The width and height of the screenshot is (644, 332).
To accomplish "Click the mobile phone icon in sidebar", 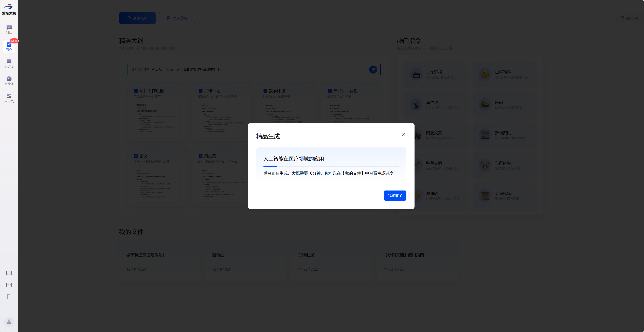I will tap(9, 296).
